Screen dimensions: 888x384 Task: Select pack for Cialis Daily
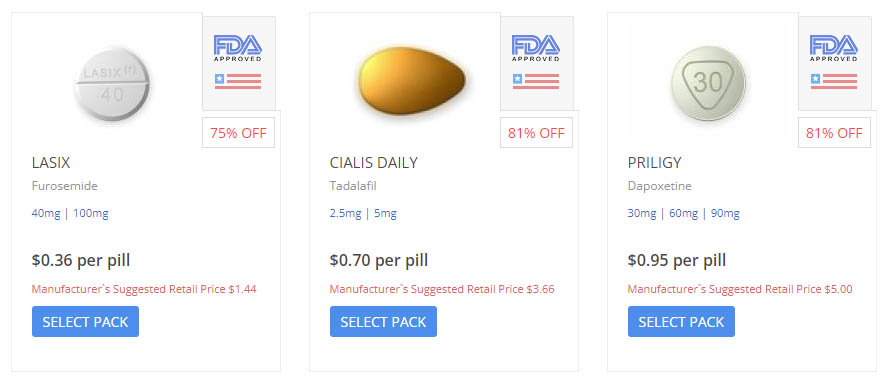tap(383, 322)
